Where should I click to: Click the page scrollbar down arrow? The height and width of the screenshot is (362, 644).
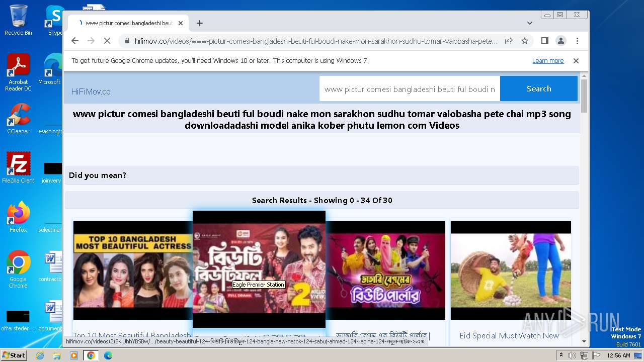(x=584, y=341)
